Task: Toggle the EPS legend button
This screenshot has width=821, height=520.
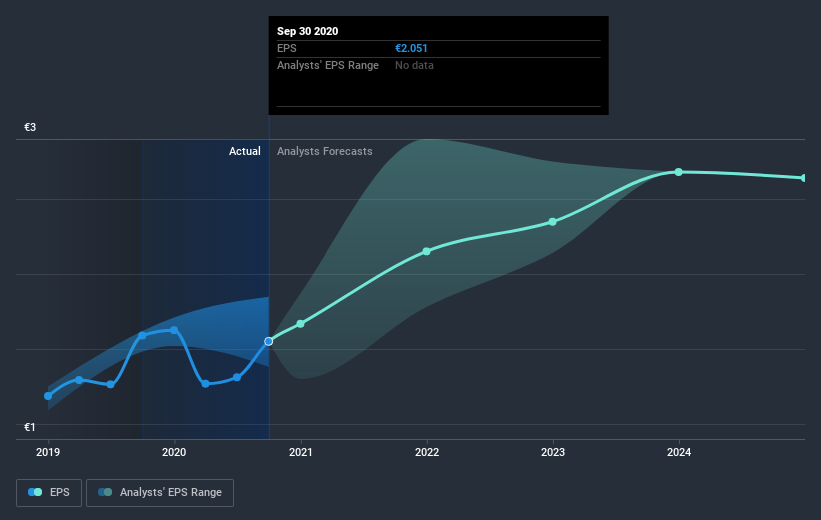Action: pos(49,493)
